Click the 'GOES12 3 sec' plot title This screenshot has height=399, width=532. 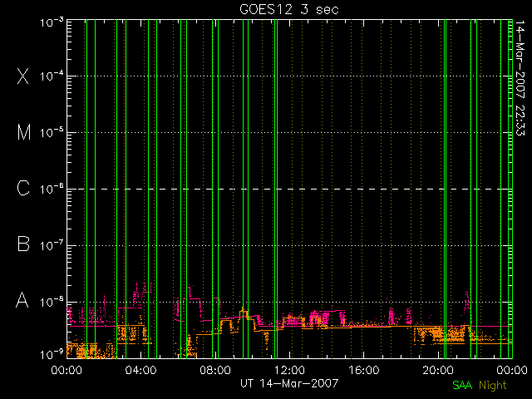coord(289,9)
